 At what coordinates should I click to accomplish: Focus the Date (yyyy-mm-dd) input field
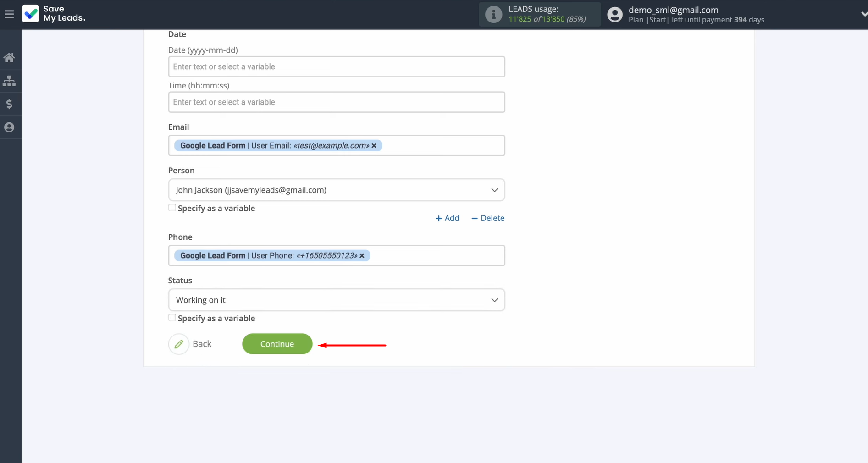click(x=337, y=67)
